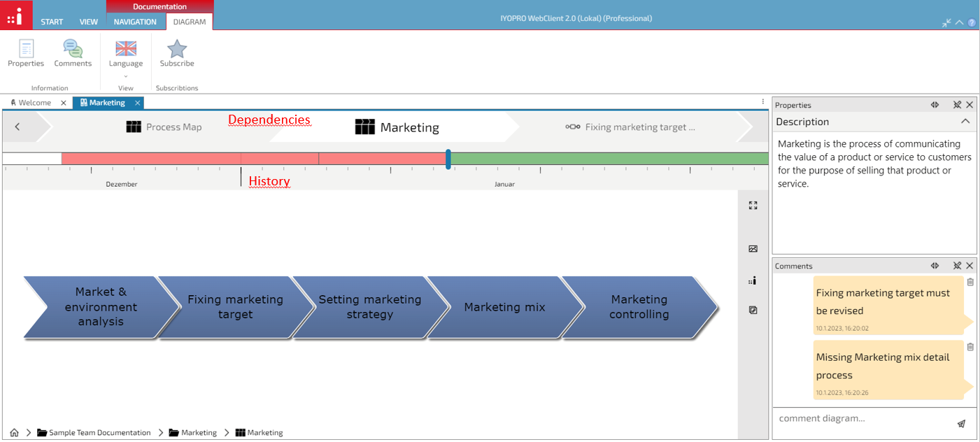
Task: Select the 'Setting marketing strategy' process step
Action: click(x=370, y=307)
